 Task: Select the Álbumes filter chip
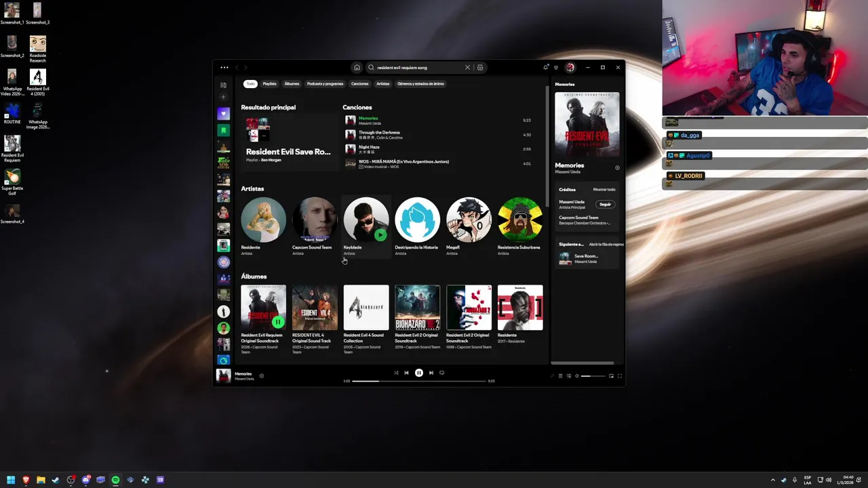click(x=292, y=84)
